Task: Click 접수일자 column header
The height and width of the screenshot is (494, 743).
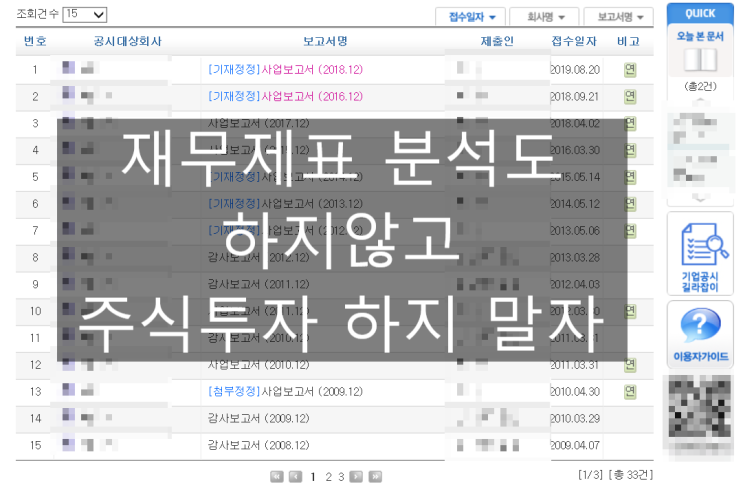Action: [574, 41]
